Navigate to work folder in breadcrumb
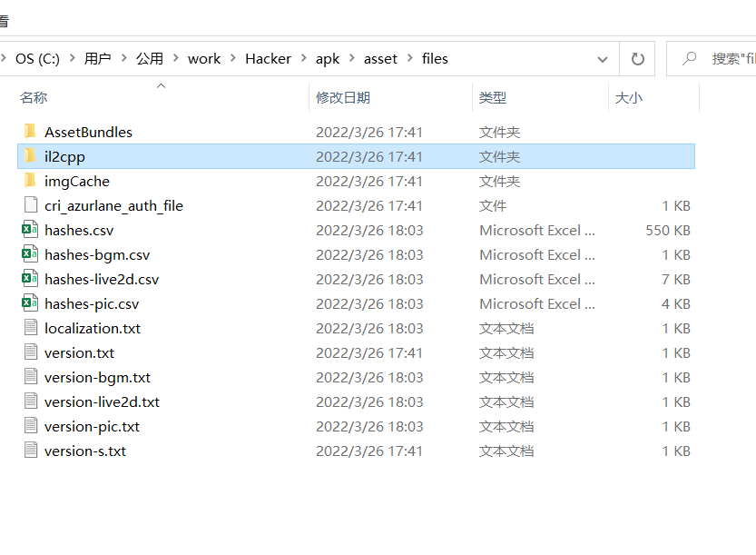This screenshot has height=555, width=756. click(x=204, y=59)
